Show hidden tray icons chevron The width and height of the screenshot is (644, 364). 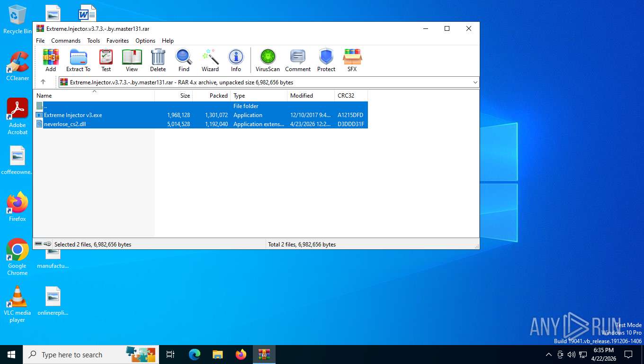point(549,355)
